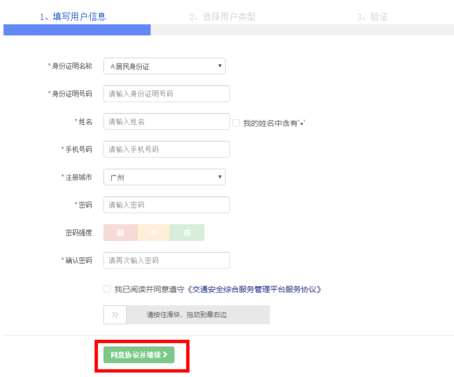Open the 交通安全综合服务管理平台服务协议 link
This screenshot has width=454, height=377.
pos(254,289)
